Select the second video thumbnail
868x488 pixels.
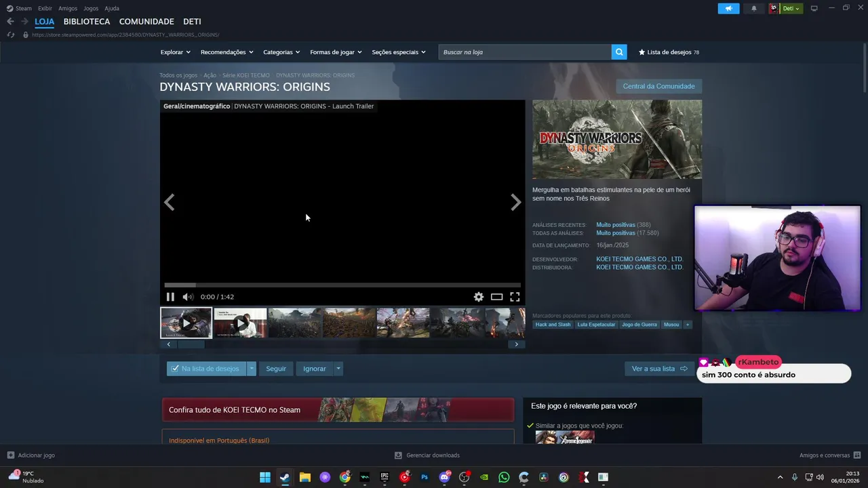240,323
